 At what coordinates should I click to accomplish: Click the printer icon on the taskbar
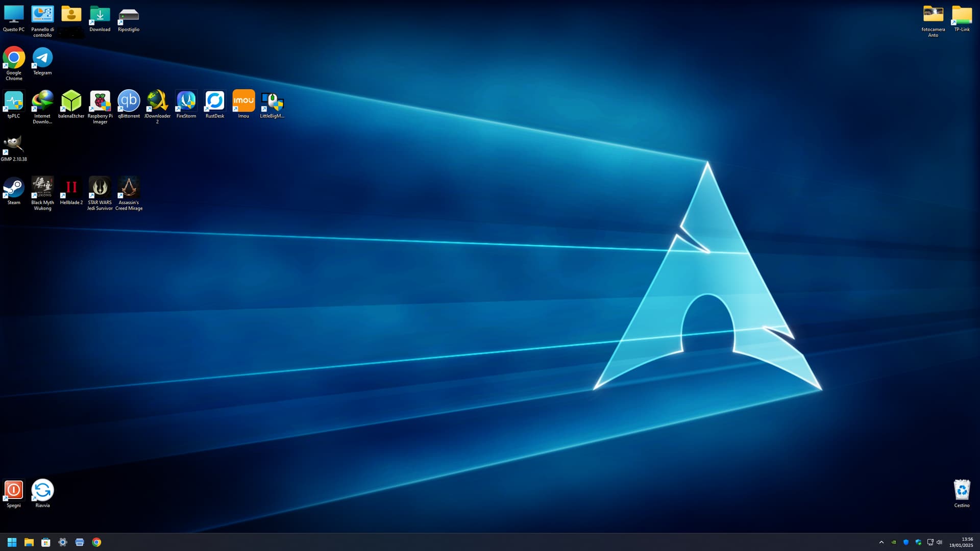click(x=80, y=542)
